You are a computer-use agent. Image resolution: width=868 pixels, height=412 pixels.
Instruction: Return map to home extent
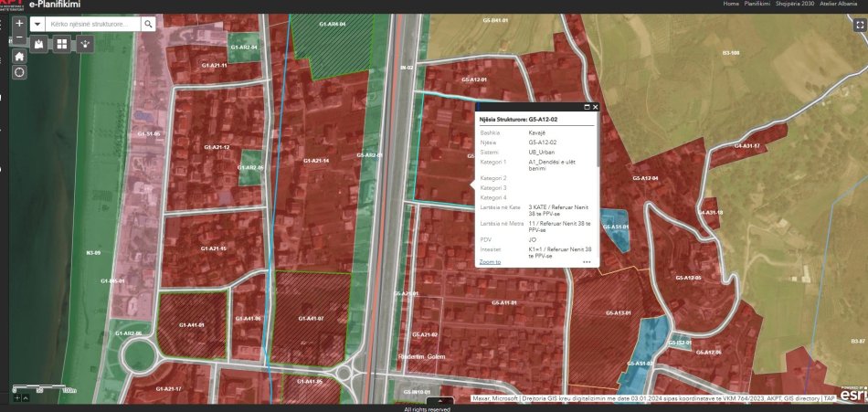(19, 56)
